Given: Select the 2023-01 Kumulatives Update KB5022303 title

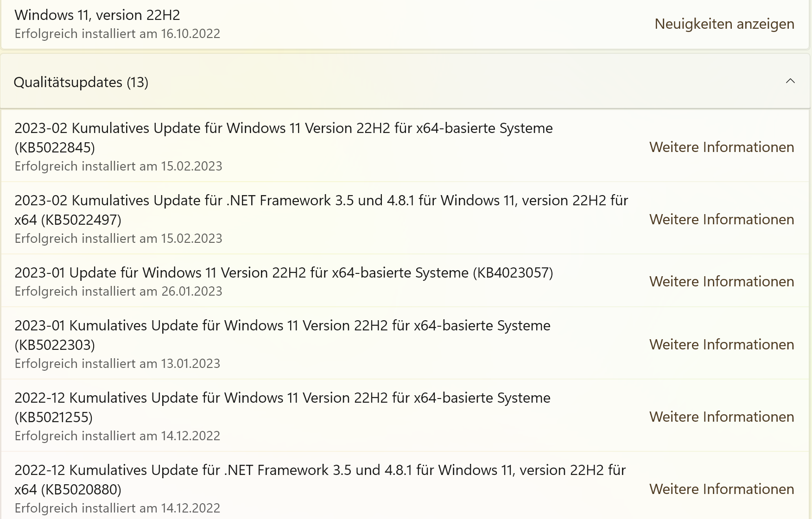Looking at the screenshot, I should pyautogui.click(x=283, y=335).
